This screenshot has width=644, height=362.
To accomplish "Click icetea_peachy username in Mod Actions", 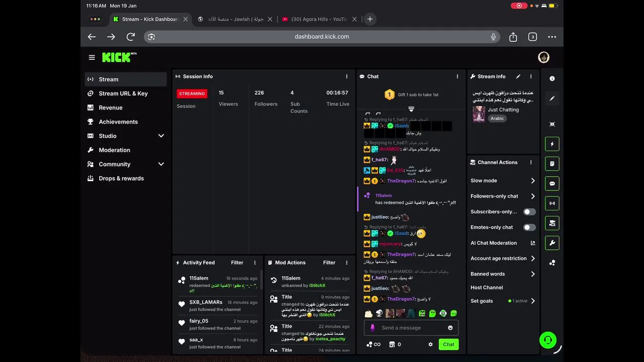I will (x=331, y=339).
